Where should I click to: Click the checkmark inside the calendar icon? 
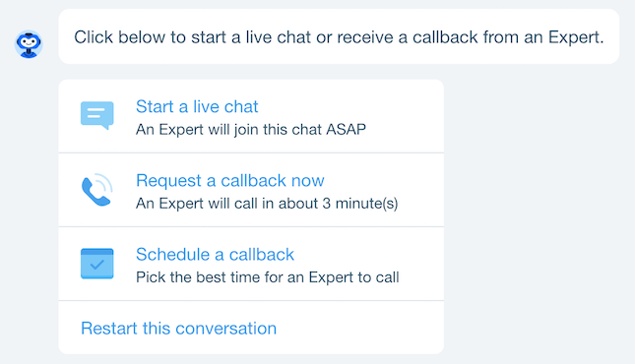pyautogui.click(x=97, y=266)
